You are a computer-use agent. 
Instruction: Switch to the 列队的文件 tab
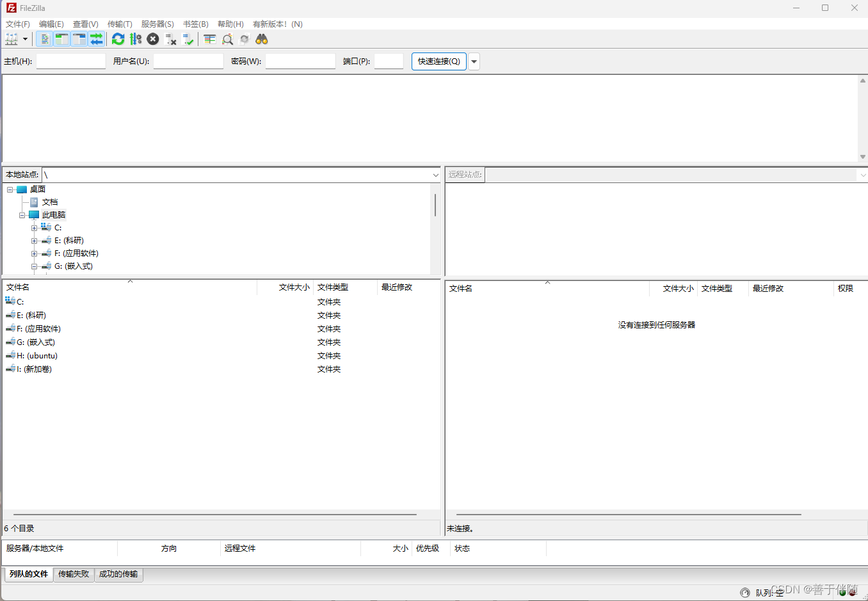[x=29, y=574]
